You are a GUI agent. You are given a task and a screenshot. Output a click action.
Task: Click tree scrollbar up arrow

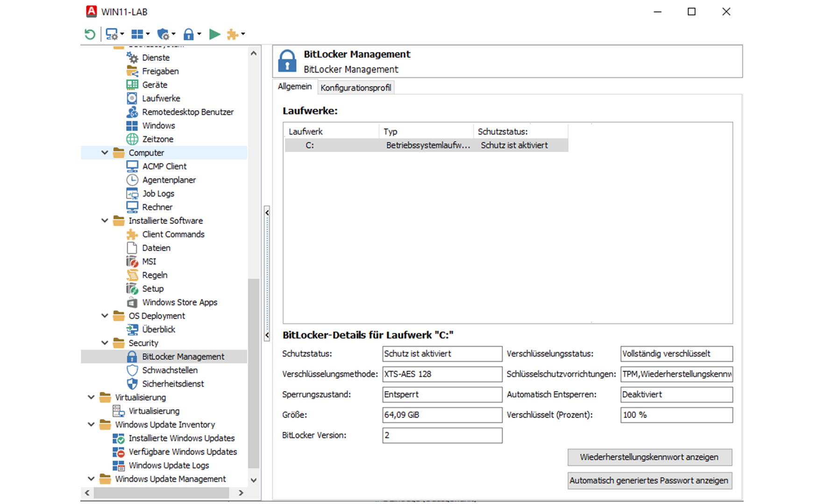[254, 53]
